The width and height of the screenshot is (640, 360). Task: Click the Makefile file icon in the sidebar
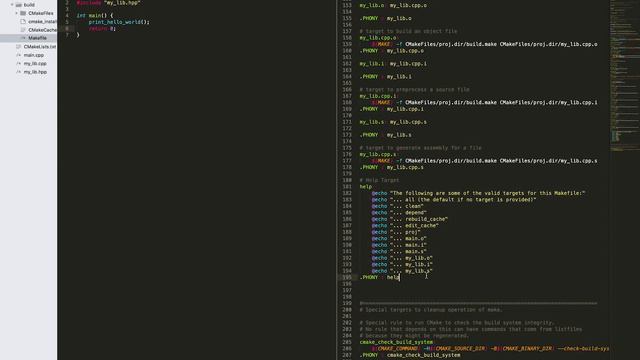tap(23, 38)
